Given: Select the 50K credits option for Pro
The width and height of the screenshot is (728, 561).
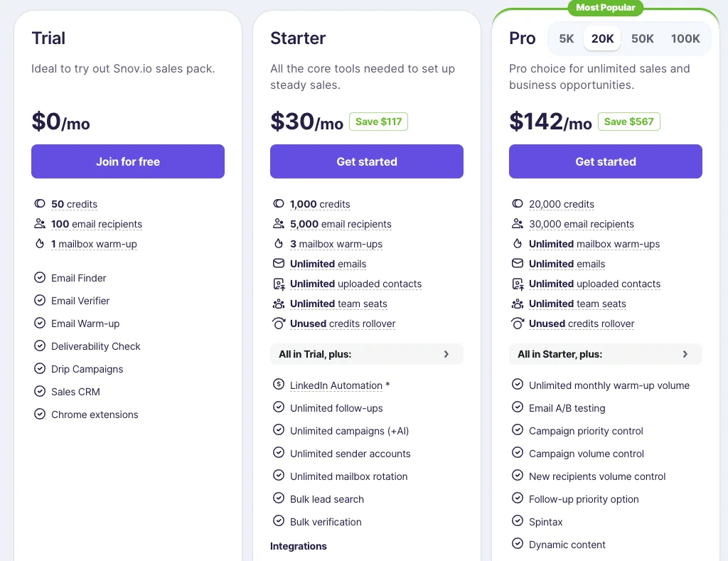Looking at the screenshot, I should click(x=642, y=38).
